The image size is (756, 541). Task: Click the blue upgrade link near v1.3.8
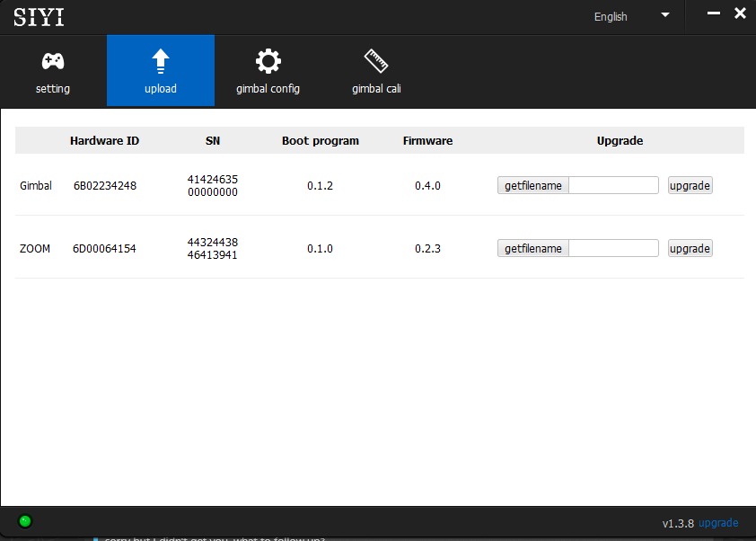tap(718, 523)
